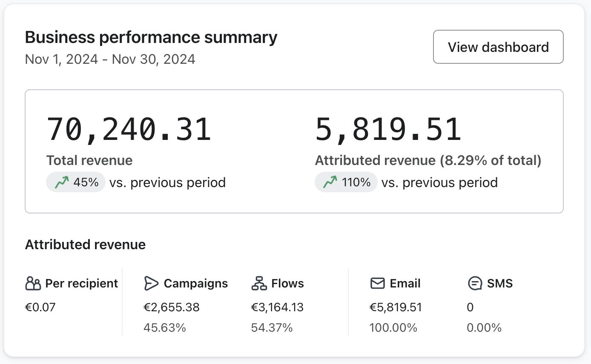Click the Attributed revenue 8.29% of total label
Viewport: 591px width, 364px height.
coord(428,160)
